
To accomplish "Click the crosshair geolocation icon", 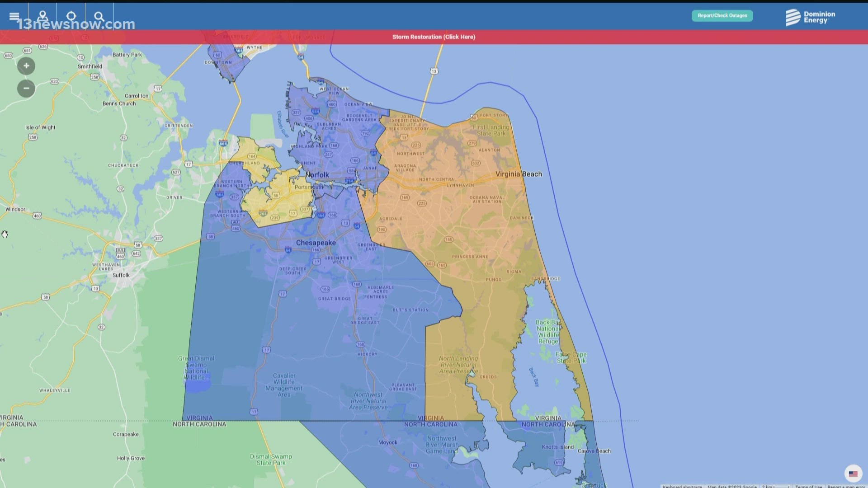I will click(71, 15).
